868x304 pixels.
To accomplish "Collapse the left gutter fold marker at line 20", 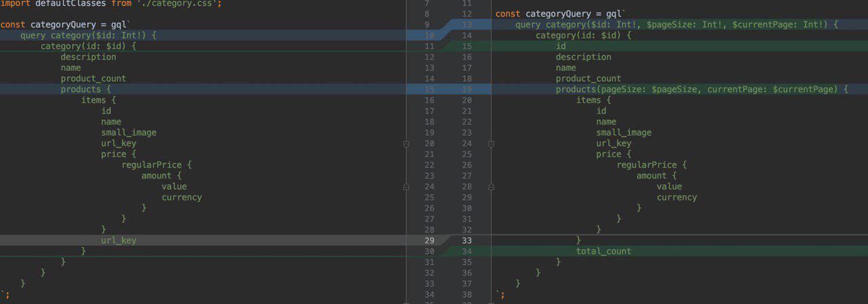I will pyautogui.click(x=406, y=144).
